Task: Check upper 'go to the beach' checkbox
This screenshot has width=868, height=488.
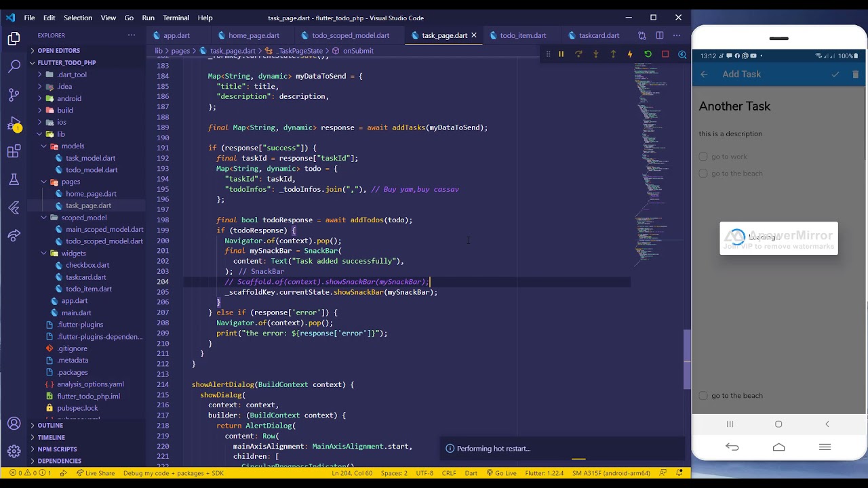Action: [x=703, y=174]
